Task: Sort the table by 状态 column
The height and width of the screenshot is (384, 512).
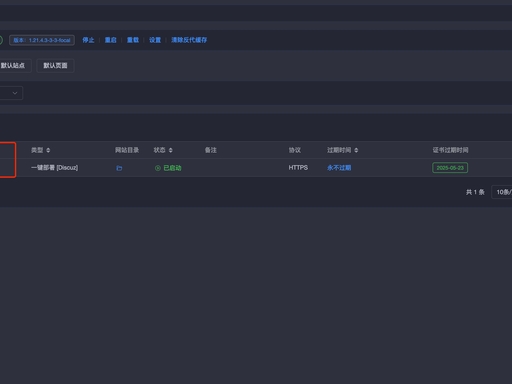Action: tap(171, 150)
